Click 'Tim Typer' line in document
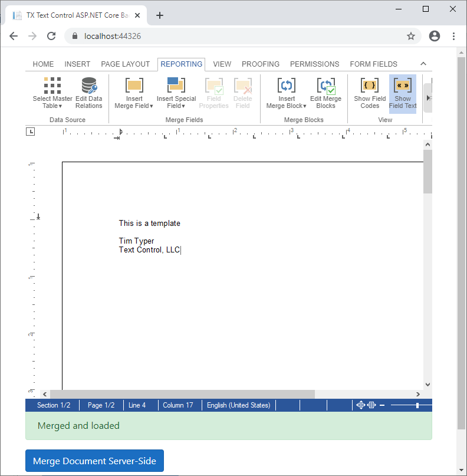This screenshot has width=467, height=476. click(x=136, y=241)
